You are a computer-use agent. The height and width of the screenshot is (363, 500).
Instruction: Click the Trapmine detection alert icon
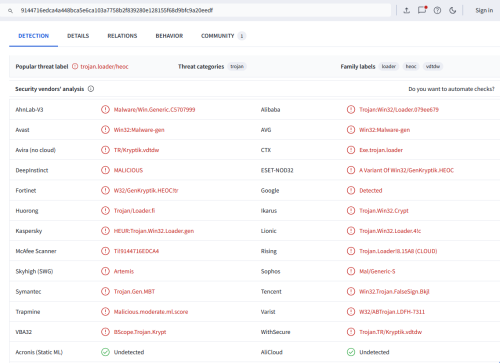coord(105,312)
